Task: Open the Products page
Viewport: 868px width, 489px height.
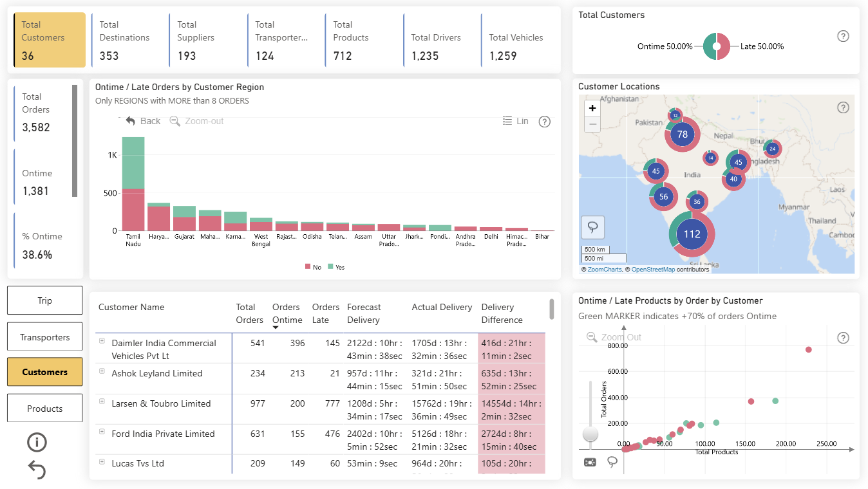Action: point(45,409)
